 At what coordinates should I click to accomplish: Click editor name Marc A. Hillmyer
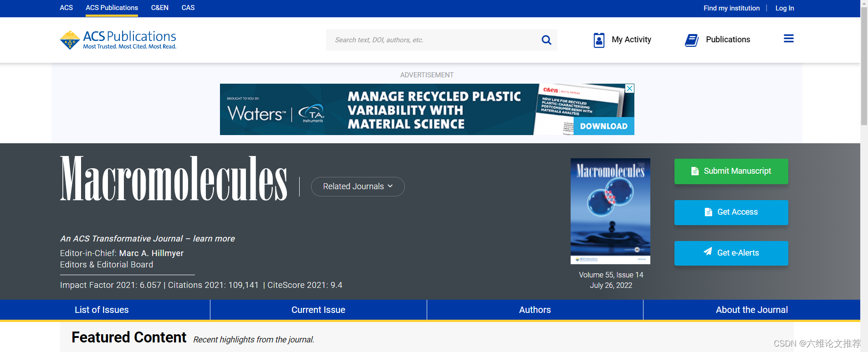[151, 253]
